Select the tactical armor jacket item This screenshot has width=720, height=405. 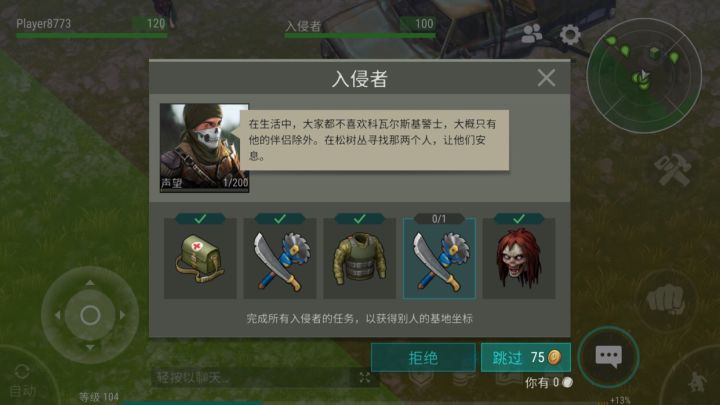click(x=359, y=258)
